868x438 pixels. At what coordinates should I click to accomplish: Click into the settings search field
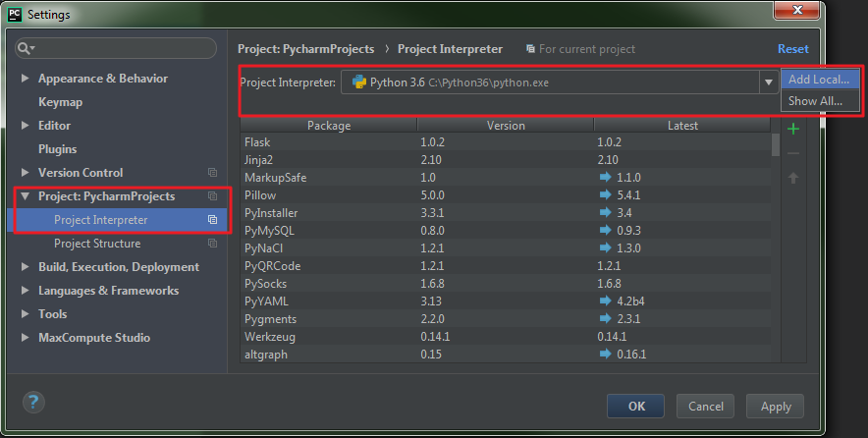coord(116,48)
